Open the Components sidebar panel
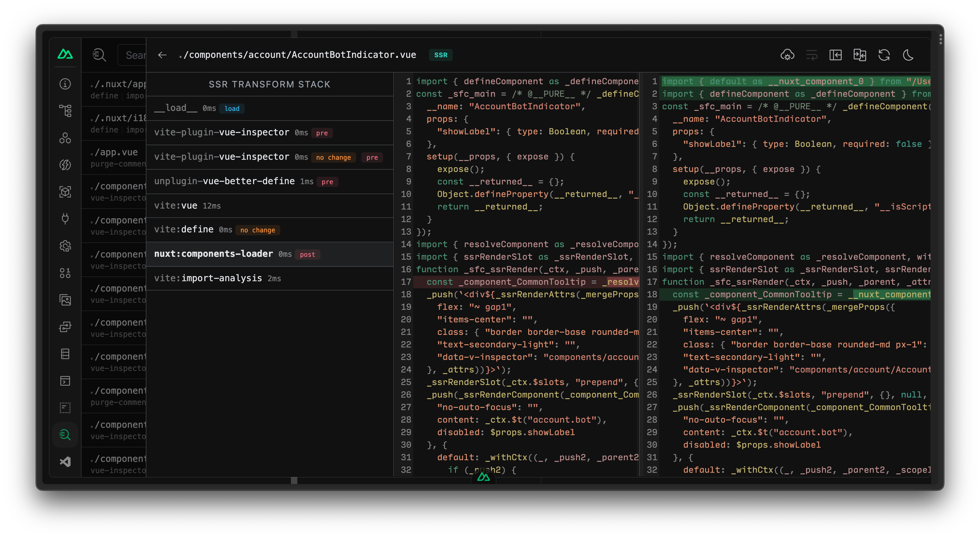This screenshot has width=980, height=538. 65,138
